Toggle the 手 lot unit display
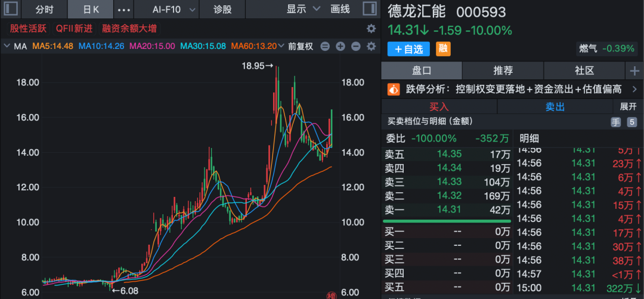Image resolution: width=644 pixels, height=299 pixels. pos(615,122)
